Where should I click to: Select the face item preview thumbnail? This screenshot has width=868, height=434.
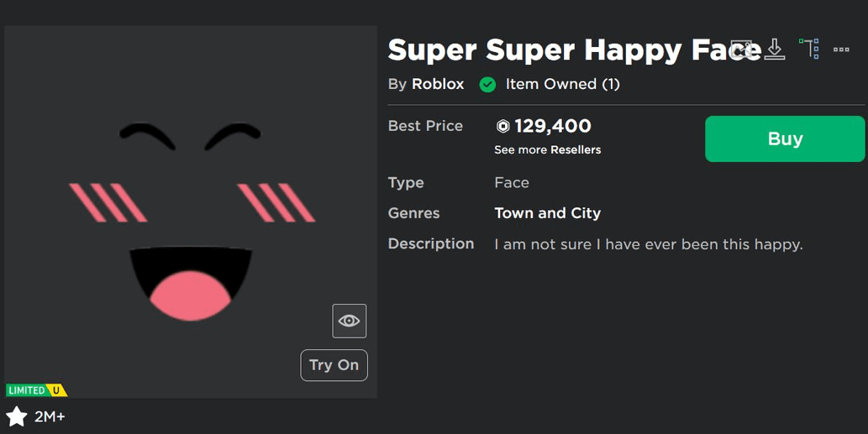point(191,212)
